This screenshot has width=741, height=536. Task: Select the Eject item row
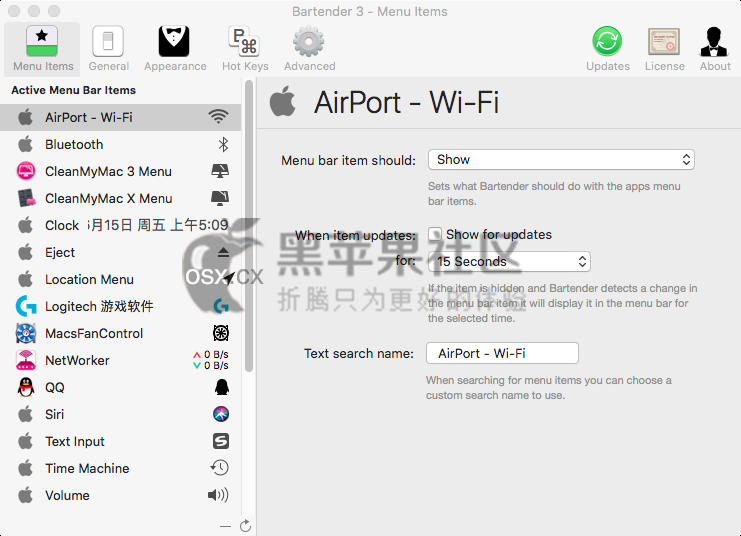pyautogui.click(x=121, y=252)
